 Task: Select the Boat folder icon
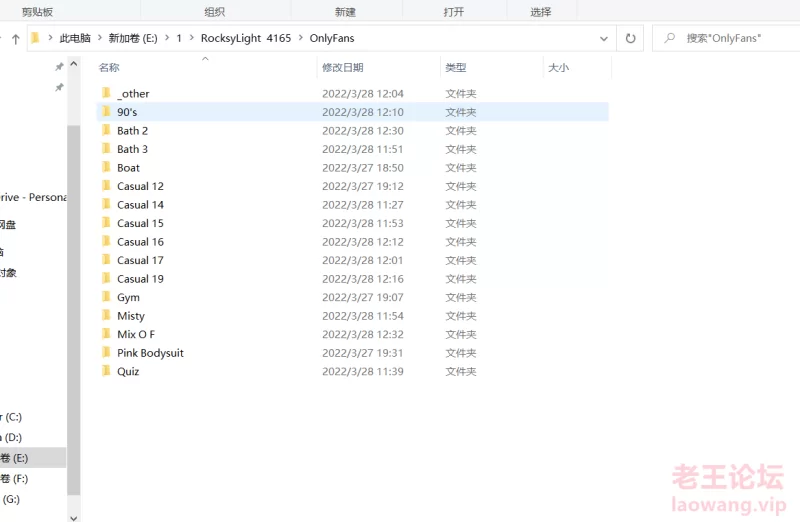pos(106,167)
